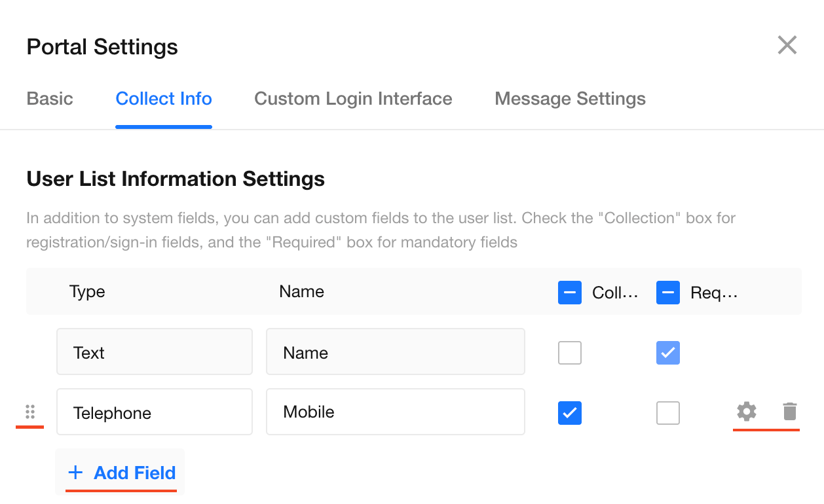Click the drag handle beside Telephone row
Viewport: 824px width, 504px height.
point(30,412)
